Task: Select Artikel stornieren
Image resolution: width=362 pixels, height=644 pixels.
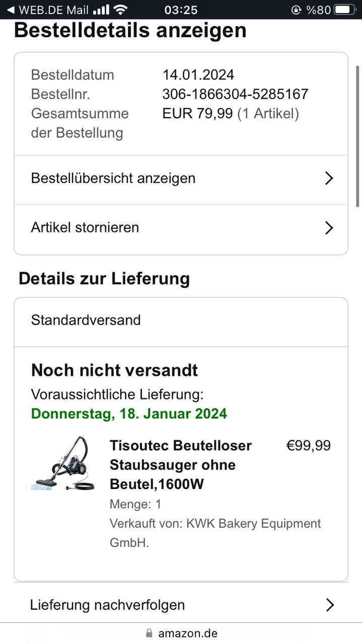Action: [x=85, y=227]
